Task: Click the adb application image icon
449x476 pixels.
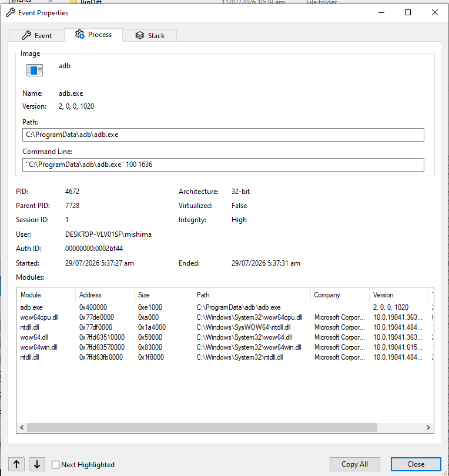Action: point(35,70)
